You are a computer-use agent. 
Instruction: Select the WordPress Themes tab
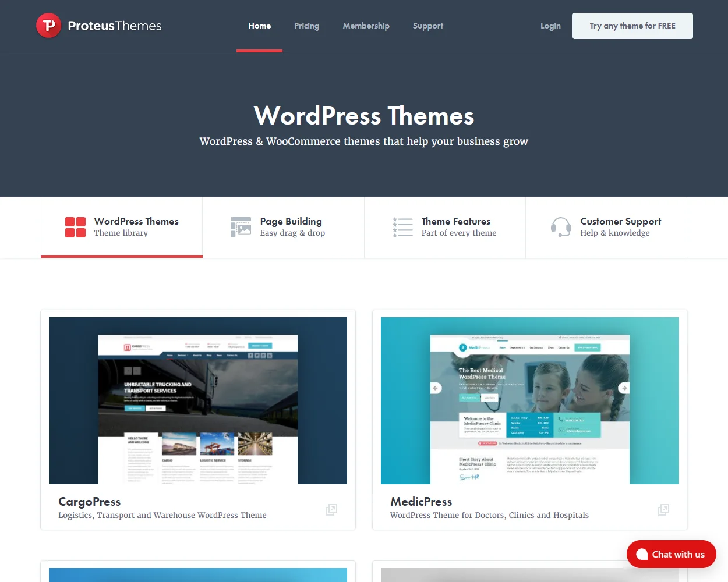coord(122,227)
